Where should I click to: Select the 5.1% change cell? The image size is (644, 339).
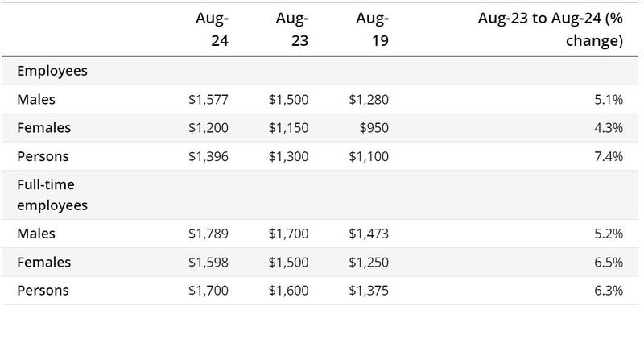coord(609,100)
